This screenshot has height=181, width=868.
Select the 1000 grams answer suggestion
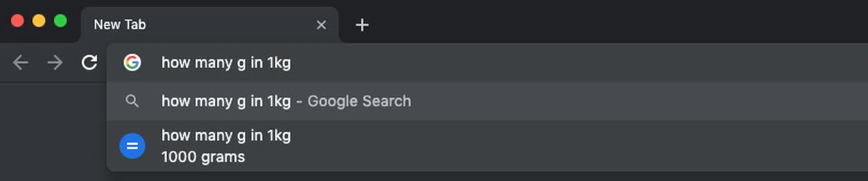point(203,157)
